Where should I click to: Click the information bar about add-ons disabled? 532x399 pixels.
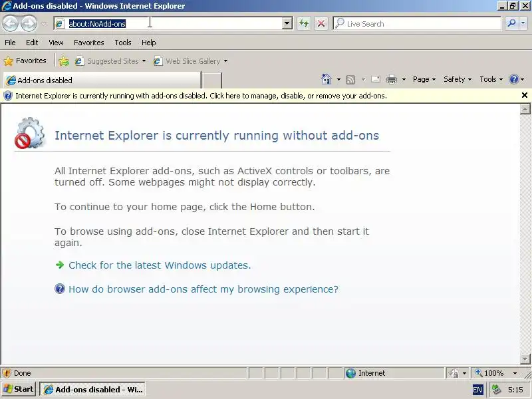tap(259, 96)
